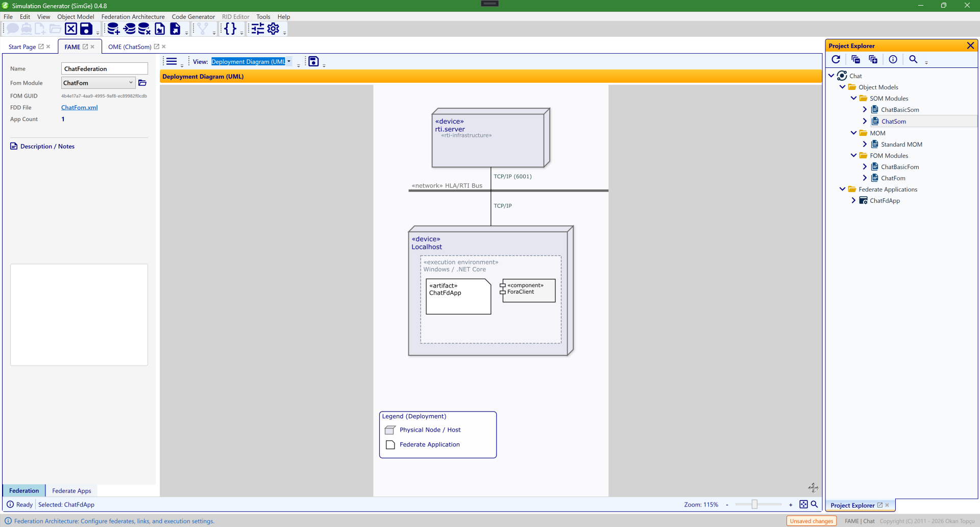Open the Object Model menu
This screenshot has height=527, width=980.
pos(76,16)
